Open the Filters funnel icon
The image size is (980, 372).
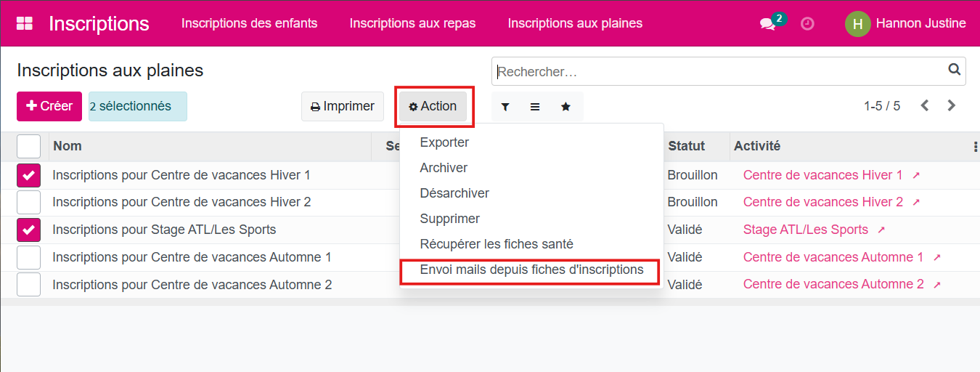505,107
